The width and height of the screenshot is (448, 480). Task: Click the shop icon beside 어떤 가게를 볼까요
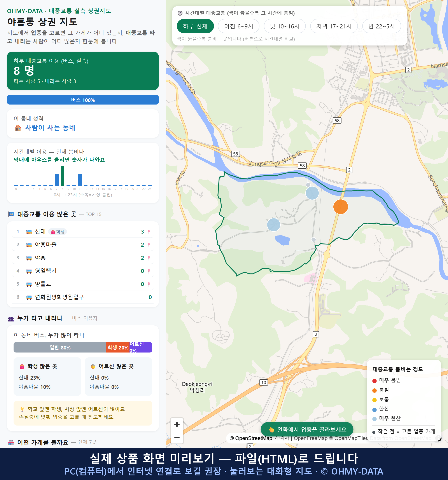[11, 442]
